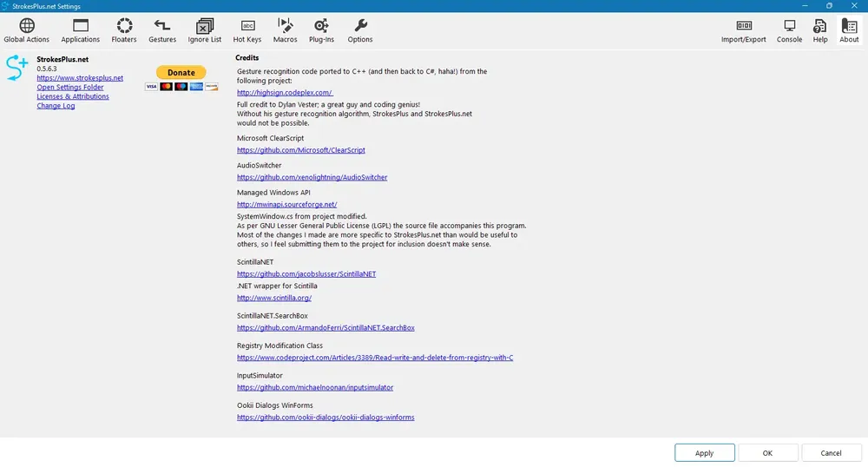Open the jacobslusser ScintillaNET GitHub link

pyautogui.click(x=306, y=274)
